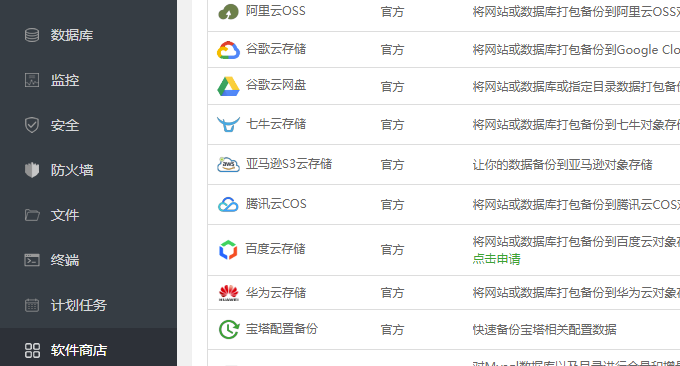Open the 宝塔配置备份 plugin name
This screenshot has width=680, height=366.
282,329
